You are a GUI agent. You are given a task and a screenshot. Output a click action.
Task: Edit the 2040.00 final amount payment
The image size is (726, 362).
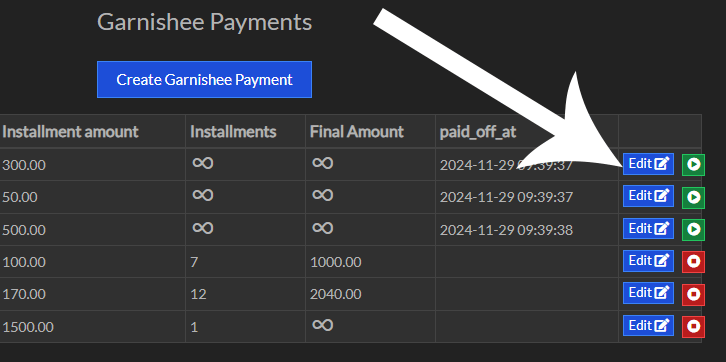[x=648, y=293]
